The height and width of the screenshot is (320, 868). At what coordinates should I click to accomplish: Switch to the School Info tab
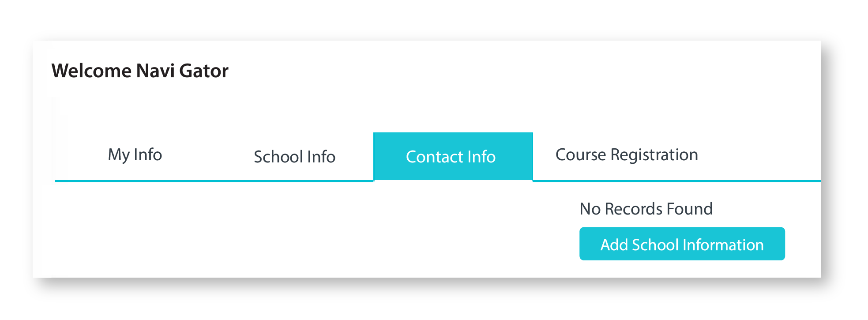[x=294, y=157]
